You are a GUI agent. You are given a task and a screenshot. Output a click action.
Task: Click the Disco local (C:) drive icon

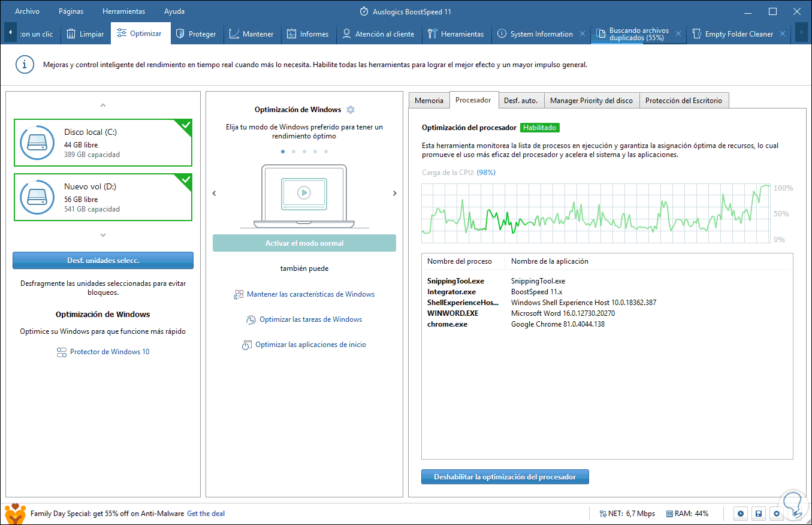pyautogui.click(x=38, y=144)
